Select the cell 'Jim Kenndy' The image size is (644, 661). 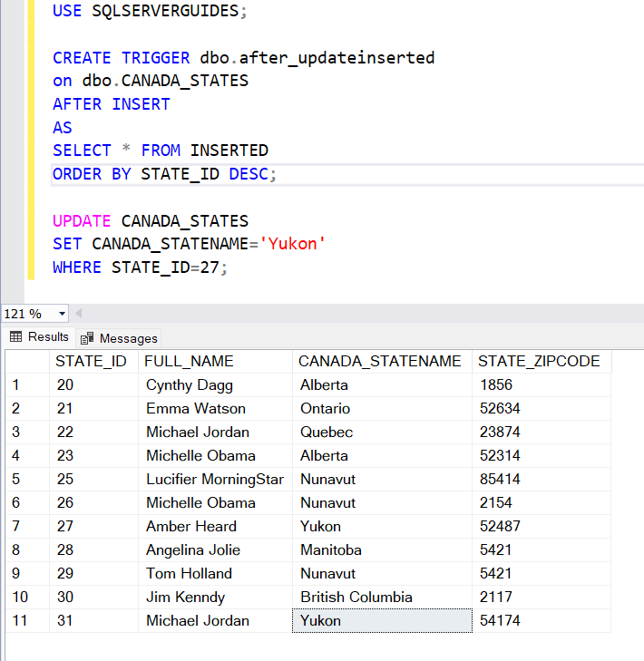(x=215, y=598)
